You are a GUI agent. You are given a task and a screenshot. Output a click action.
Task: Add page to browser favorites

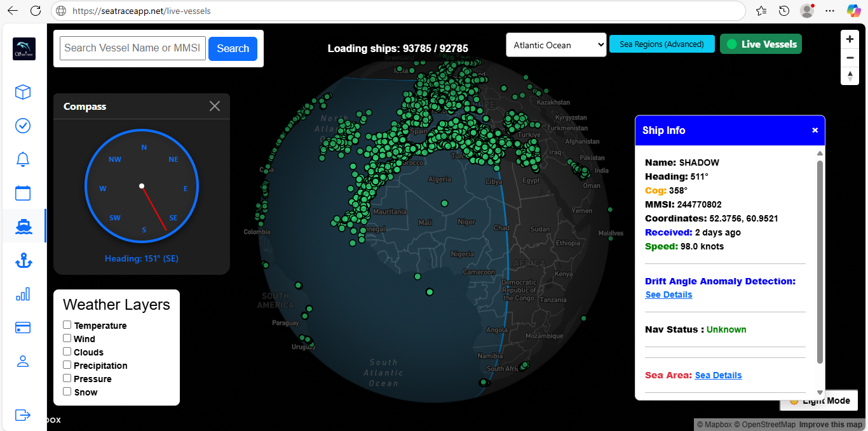pos(761,11)
